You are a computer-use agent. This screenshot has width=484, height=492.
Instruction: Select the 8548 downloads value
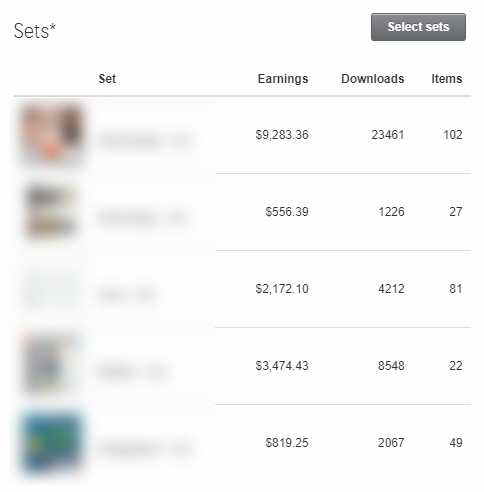(x=391, y=366)
